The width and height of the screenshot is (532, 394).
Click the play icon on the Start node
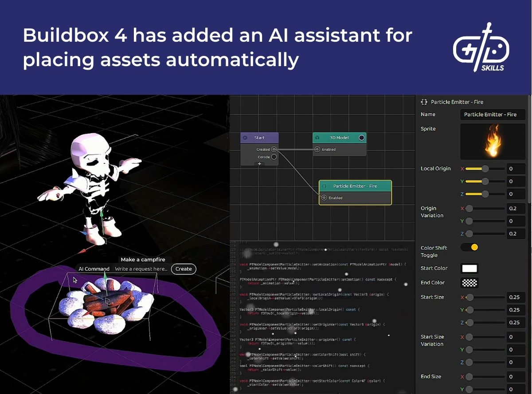pyautogui.click(x=245, y=137)
